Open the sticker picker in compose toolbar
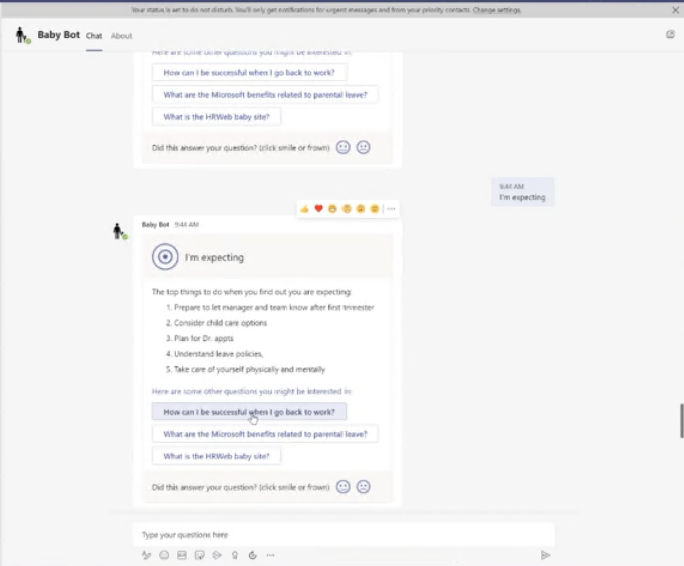684x566 pixels. click(x=200, y=555)
